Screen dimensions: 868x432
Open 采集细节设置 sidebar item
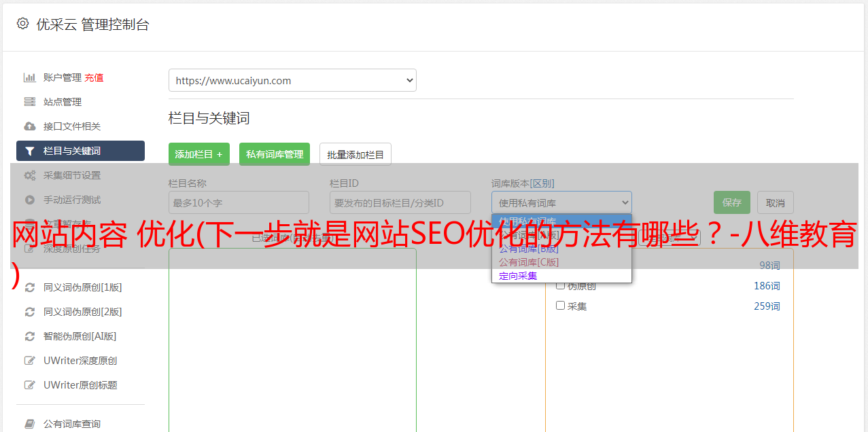point(72,175)
